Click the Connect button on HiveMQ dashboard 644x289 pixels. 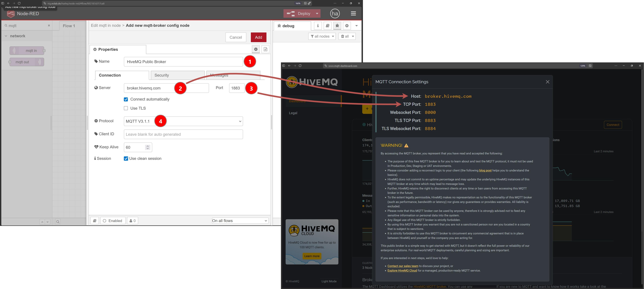pyautogui.click(x=613, y=125)
